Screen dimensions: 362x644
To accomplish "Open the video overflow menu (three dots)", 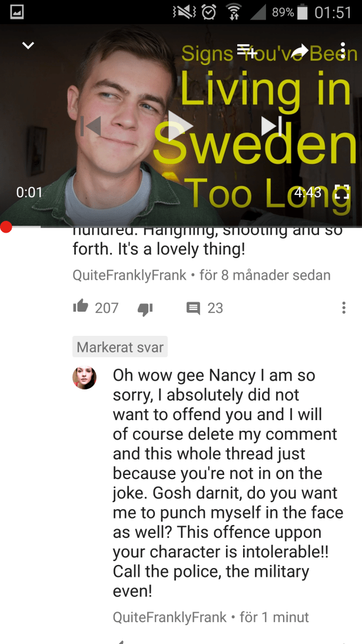I will (x=343, y=51).
